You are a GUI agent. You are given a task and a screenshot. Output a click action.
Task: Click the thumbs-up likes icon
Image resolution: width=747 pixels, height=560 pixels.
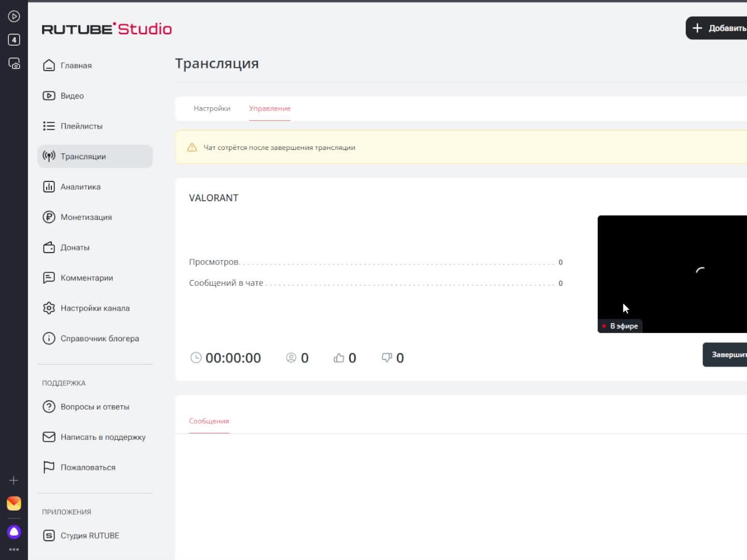click(x=339, y=358)
